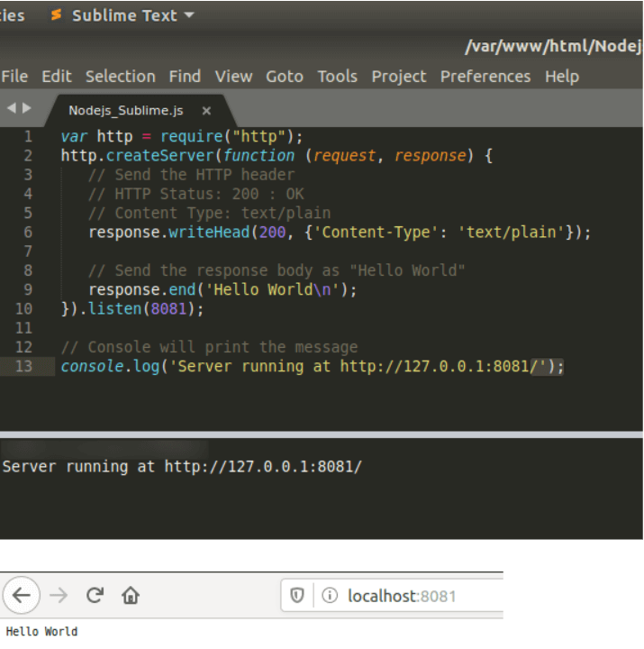The image size is (644, 649).
Task: Click line number 10 in gutter
Action: 23,309
